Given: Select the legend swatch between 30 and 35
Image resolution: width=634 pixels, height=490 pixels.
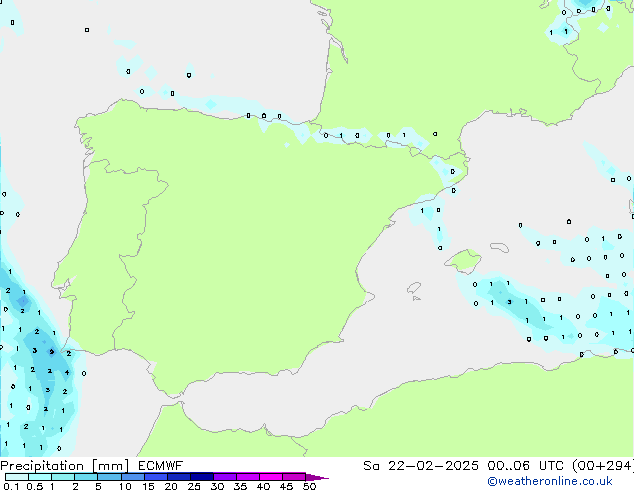Looking at the screenshot, I should pos(224,477).
